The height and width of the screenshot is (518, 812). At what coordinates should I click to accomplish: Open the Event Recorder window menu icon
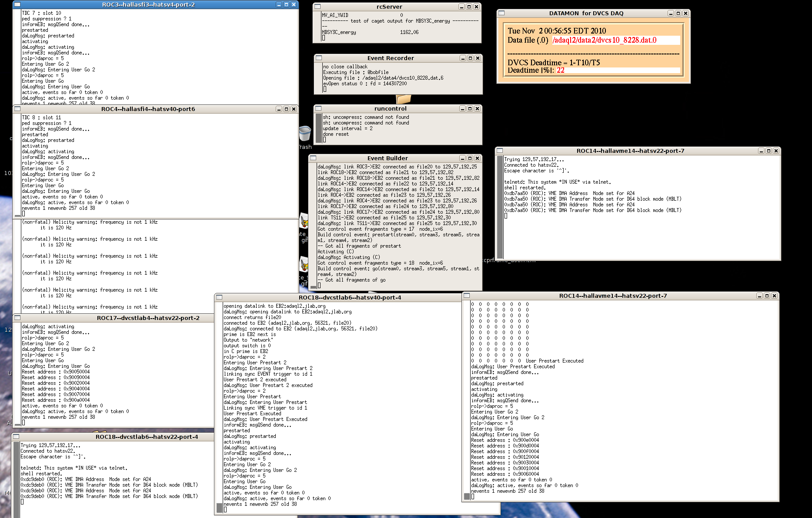[x=319, y=58]
